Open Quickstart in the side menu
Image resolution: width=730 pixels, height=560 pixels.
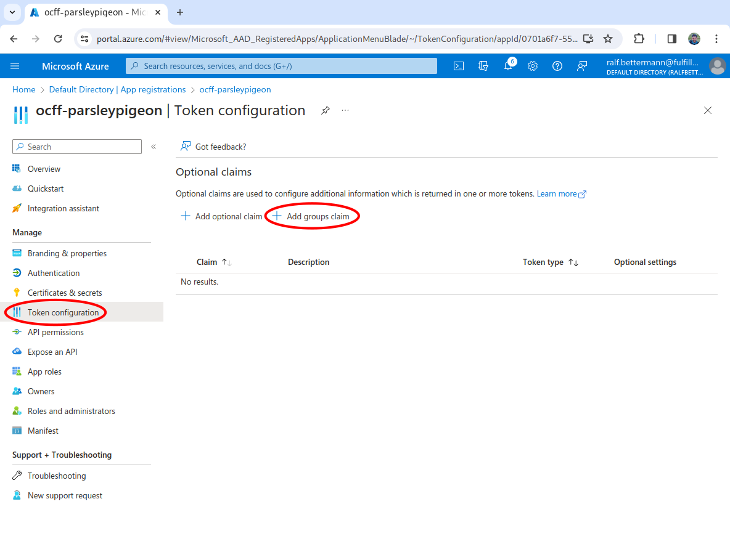point(46,189)
